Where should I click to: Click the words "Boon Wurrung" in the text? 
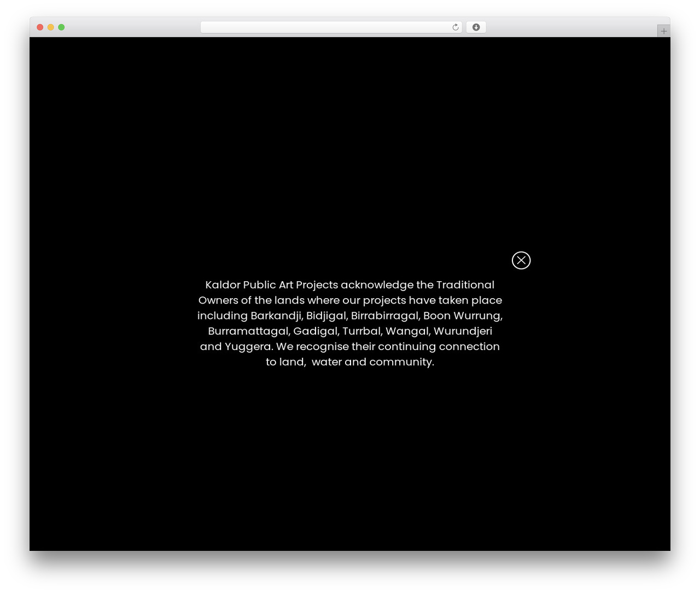[462, 316]
